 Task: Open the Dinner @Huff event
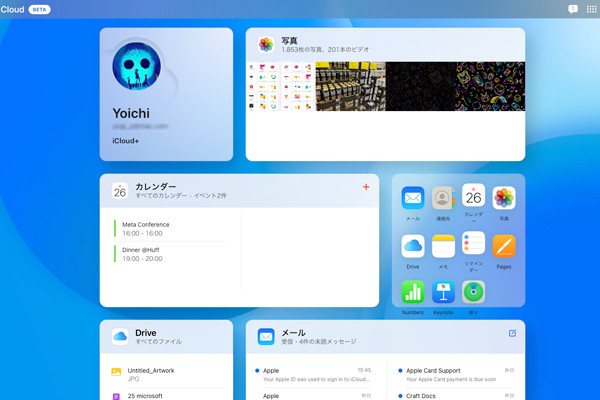click(x=170, y=254)
